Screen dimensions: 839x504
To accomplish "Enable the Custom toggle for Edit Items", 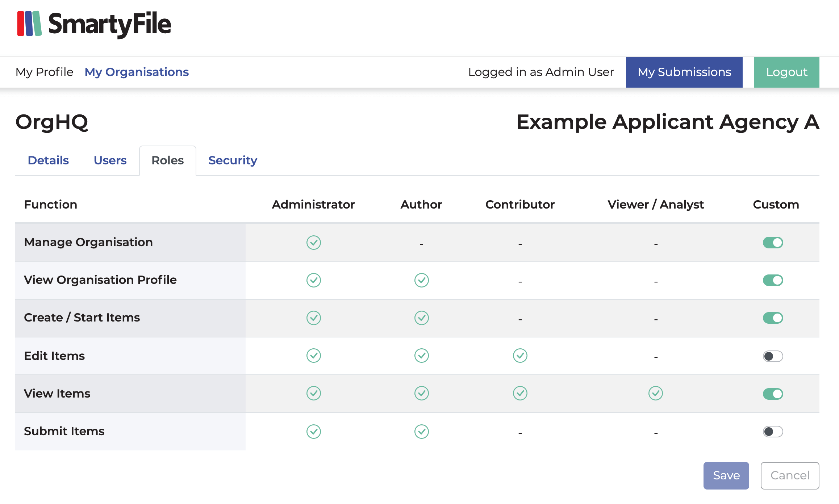I will point(772,356).
